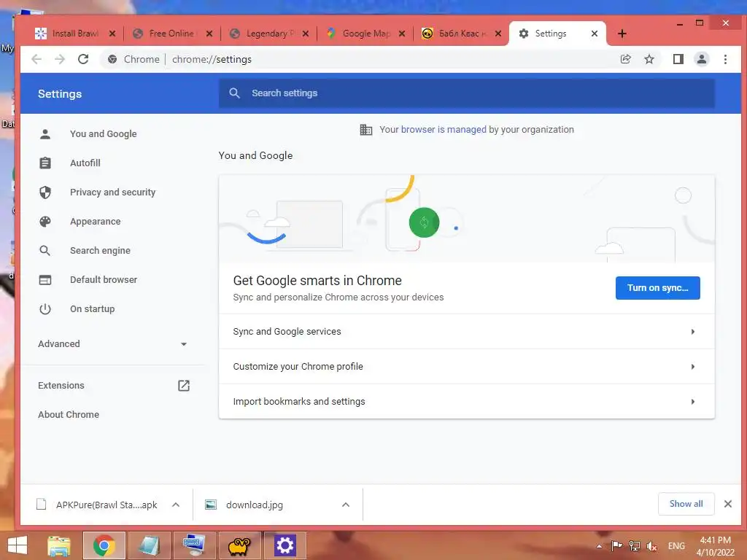This screenshot has height=560, width=747.
Task: Close the Google Maps tab
Action: pos(402,34)
